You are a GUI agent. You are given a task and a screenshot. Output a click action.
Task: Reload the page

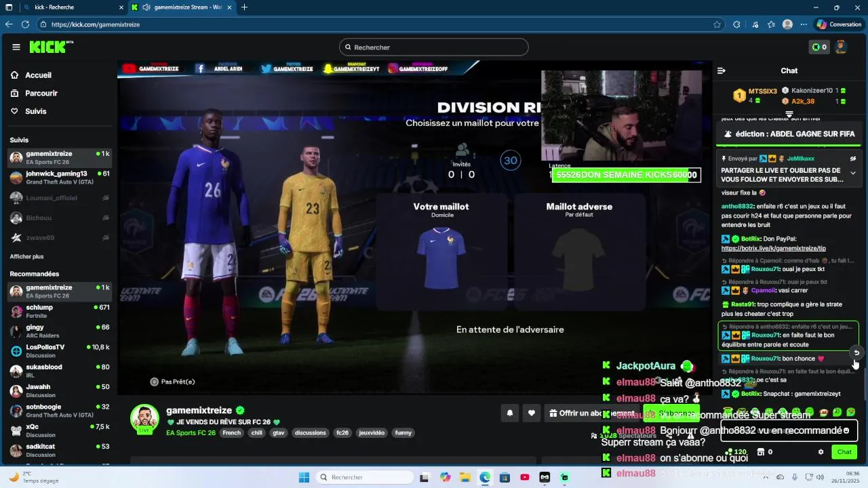(x=25, y=24)
